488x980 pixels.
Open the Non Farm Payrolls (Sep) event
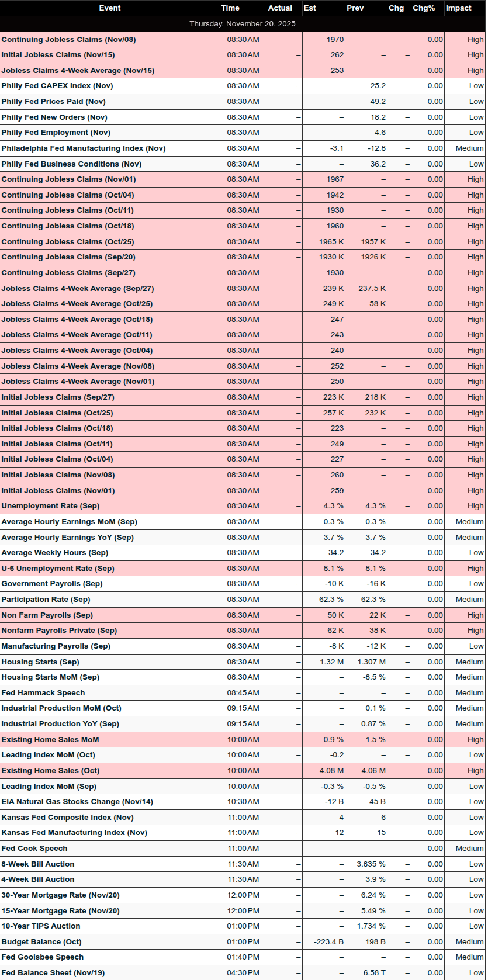tap(47, 615)
